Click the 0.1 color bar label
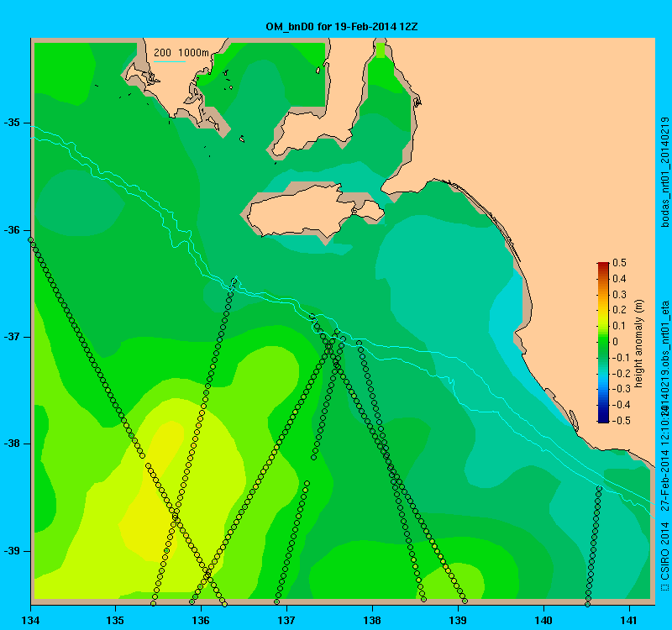Image resolution: width=672 pixels, height=630 pixels. tap(619, 326)
